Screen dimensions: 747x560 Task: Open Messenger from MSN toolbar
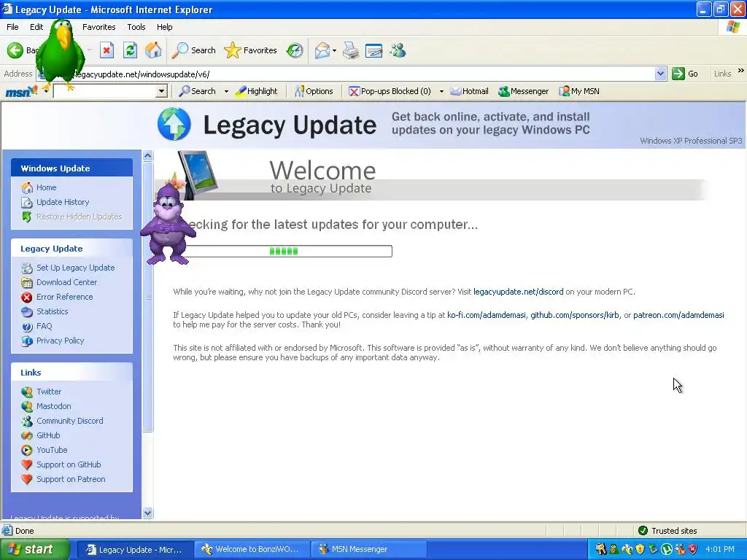pos(523,91)
